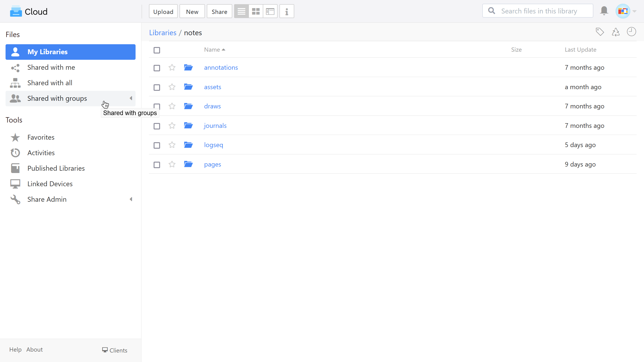Open Published Libraries in sidebar
Screen dimensions: 644x362
[x=56, y=168]
